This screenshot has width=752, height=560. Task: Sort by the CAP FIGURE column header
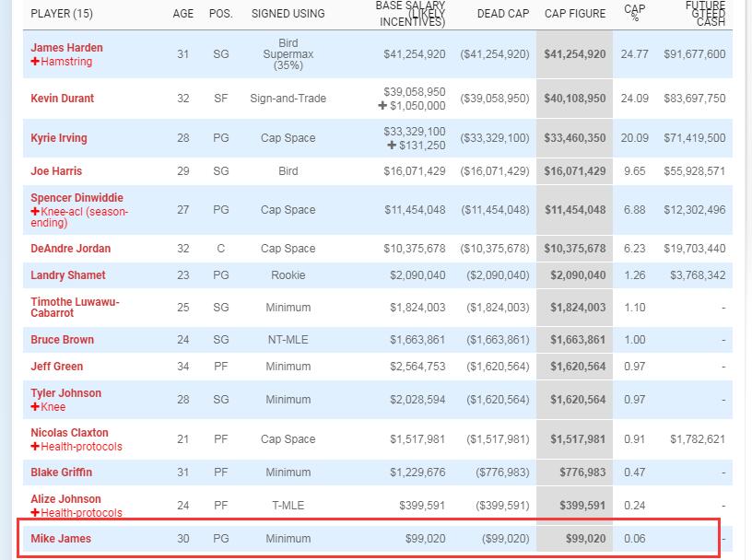tap(575, 14)
